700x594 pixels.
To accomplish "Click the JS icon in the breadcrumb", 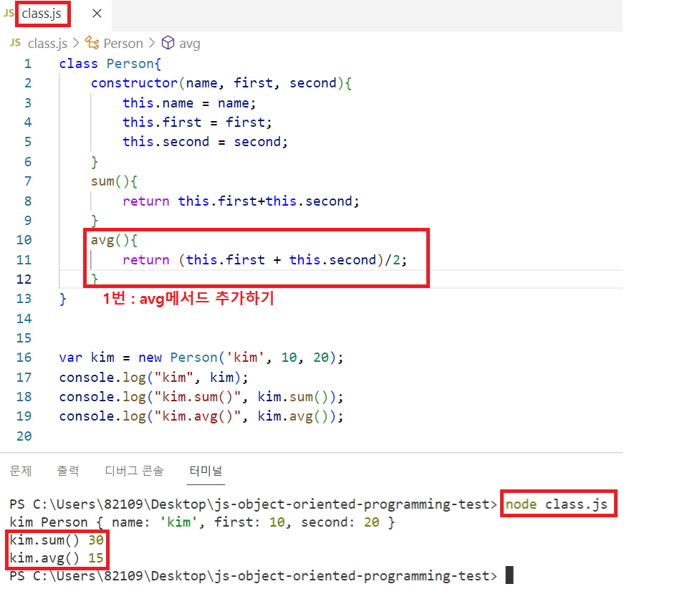I will click(16, 42).
